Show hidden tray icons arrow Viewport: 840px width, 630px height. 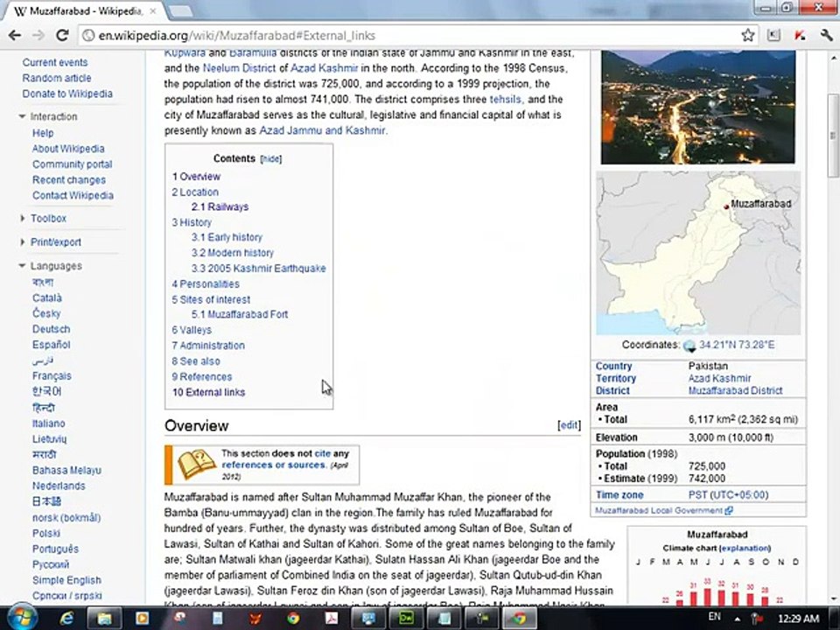[x=738, y=619]
